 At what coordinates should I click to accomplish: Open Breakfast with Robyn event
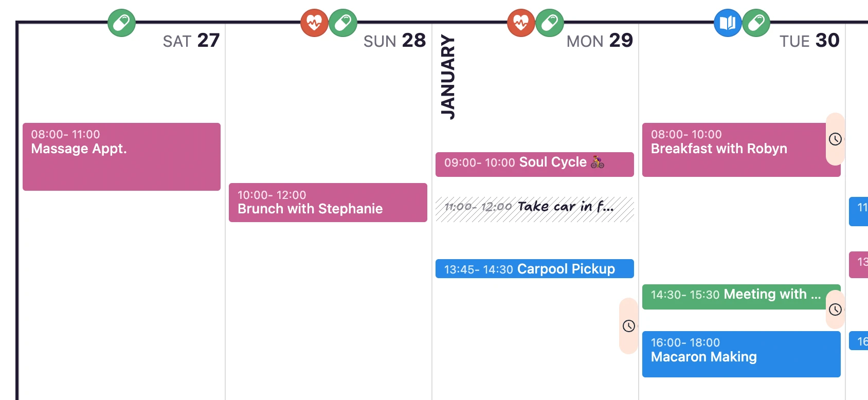(734, 150)
